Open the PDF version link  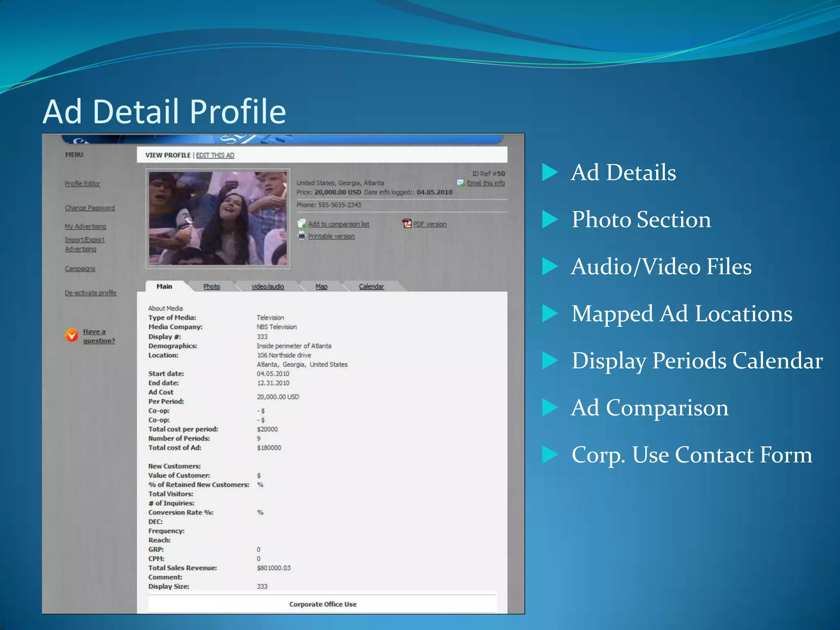[430, 224]
